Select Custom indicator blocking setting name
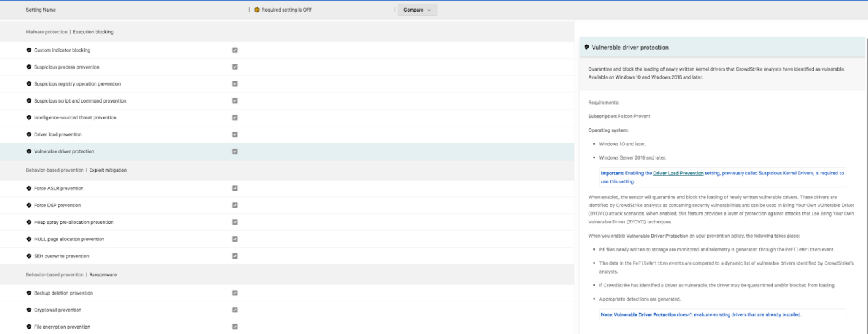 pyautogui.click(x=62, y=50)
